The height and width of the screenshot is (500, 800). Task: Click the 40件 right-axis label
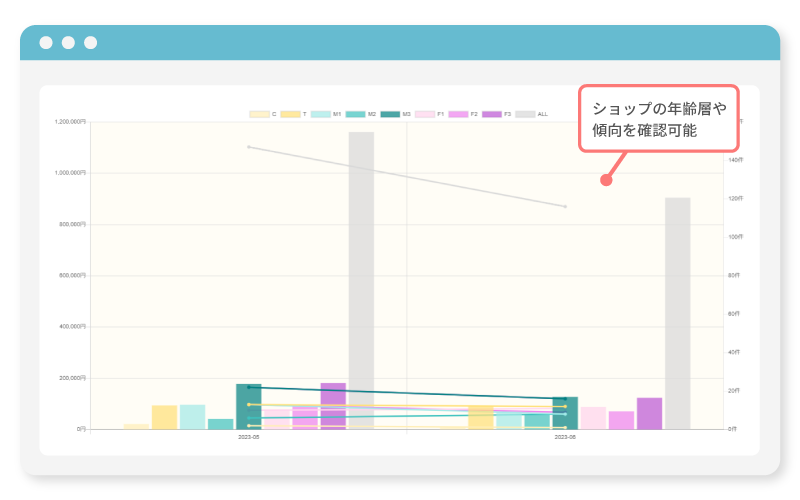coord(734,353)
